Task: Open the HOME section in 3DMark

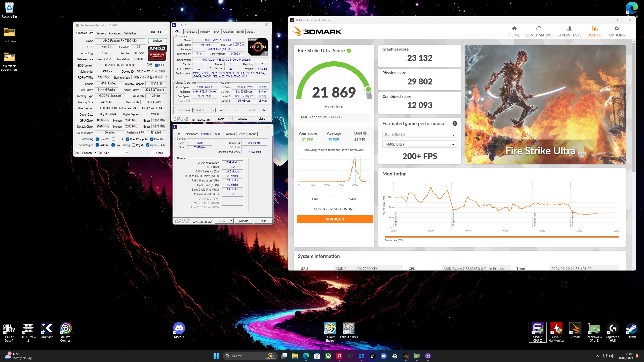Action: click(x=514, y=31)
